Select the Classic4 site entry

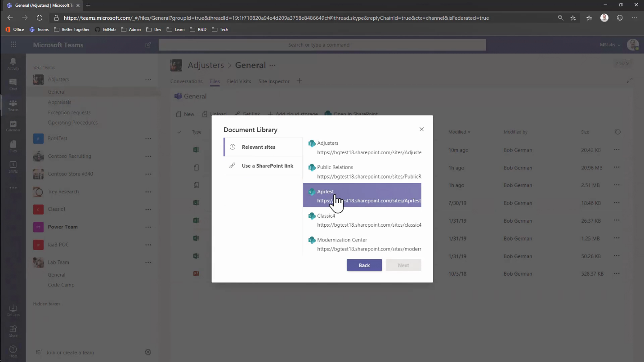click(x=362, y=220)
